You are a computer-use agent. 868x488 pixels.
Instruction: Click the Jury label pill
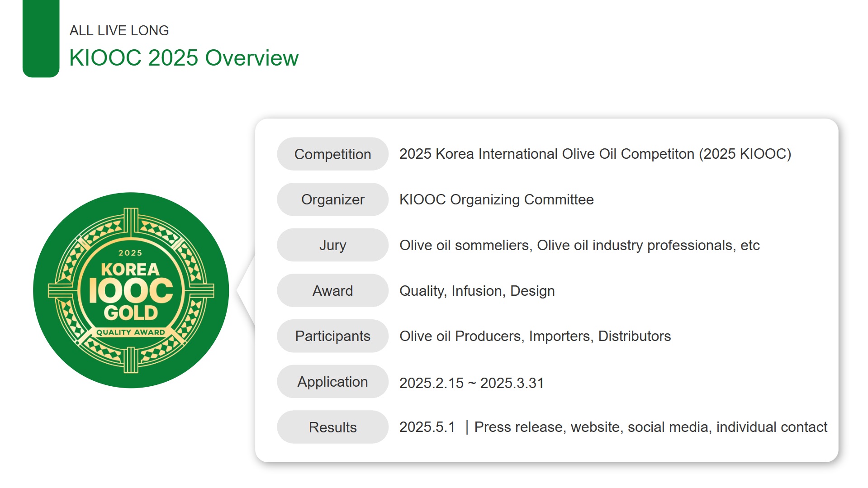[332, 245]
